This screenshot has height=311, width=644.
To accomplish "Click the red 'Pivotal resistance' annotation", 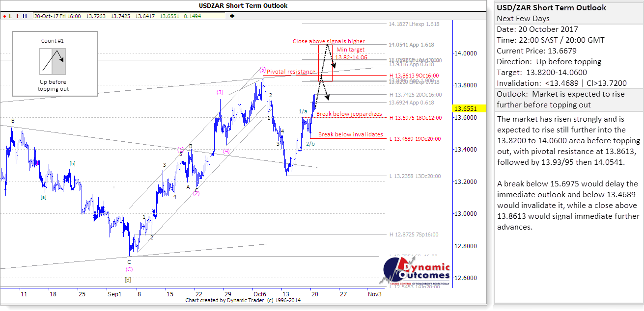I will [x=290, y=72].
